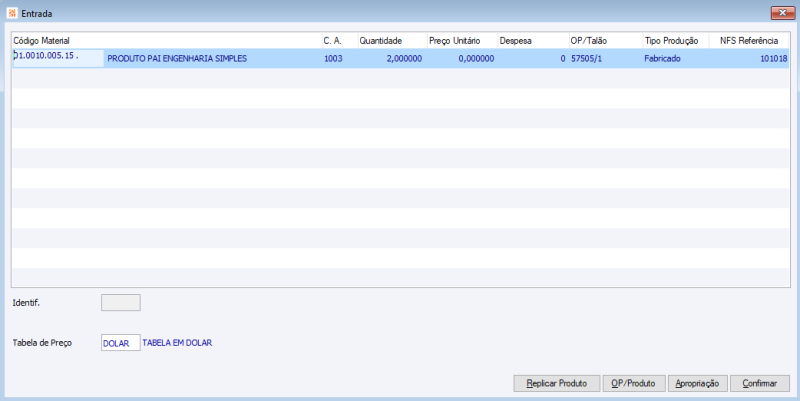800x401 pixels.
Task: Select the NFS Referência column header
Action: pyautogui.click(x=749, y=41)
